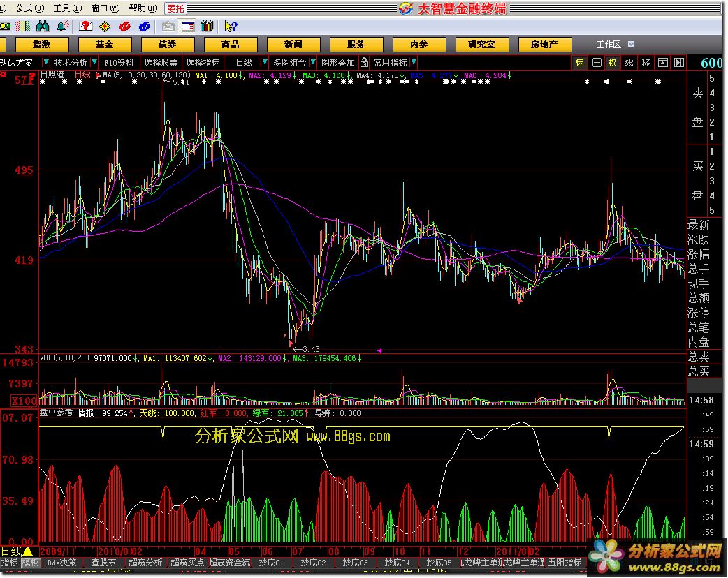This screenshot has width=728, height=578.
Task: Click the binoculars search icon
Action: pyautogui.click(x=42, y=26)
